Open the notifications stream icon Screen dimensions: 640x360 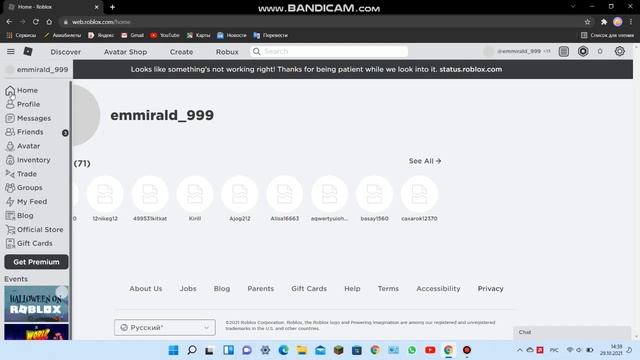point(564,51)
